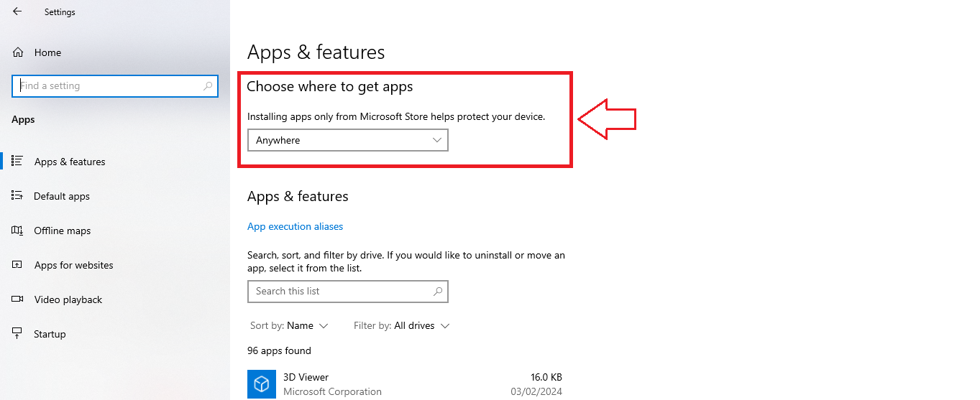Open the Anywhere app source dropdown
The image size is (980, 400).
(347, 140)
